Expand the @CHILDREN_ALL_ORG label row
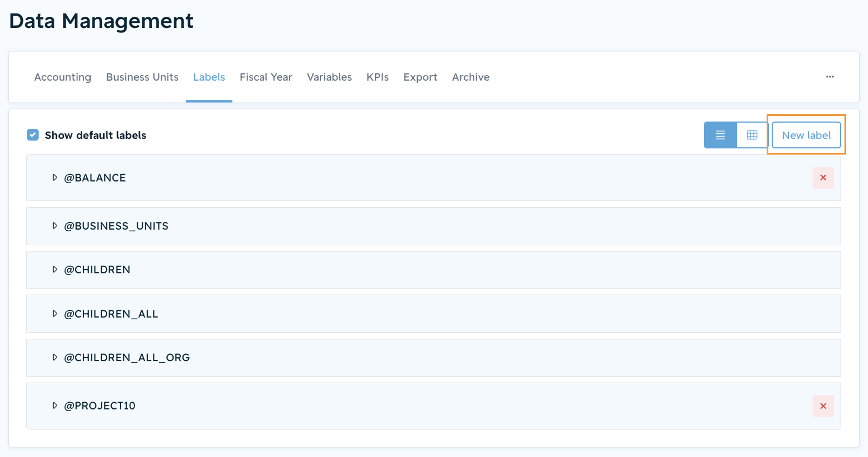This screenshot has height=457, width=868. pyautogui.click(x=55, y=357)
